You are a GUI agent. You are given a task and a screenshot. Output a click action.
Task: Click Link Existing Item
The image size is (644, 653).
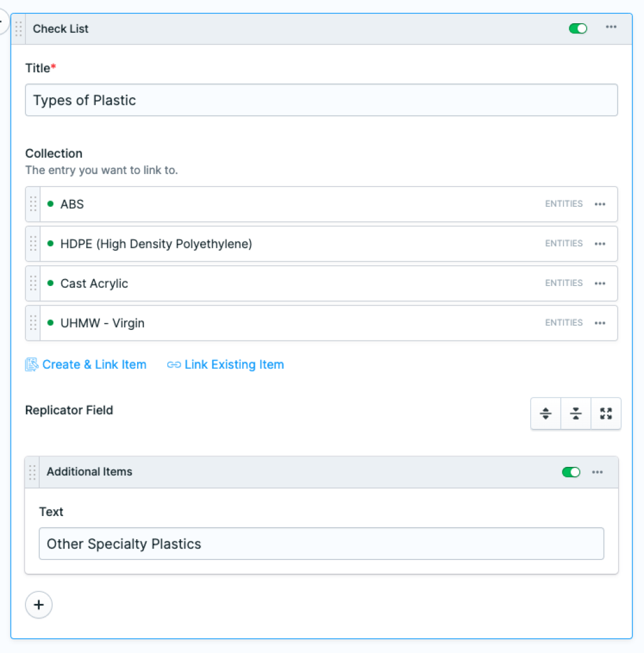233,365
